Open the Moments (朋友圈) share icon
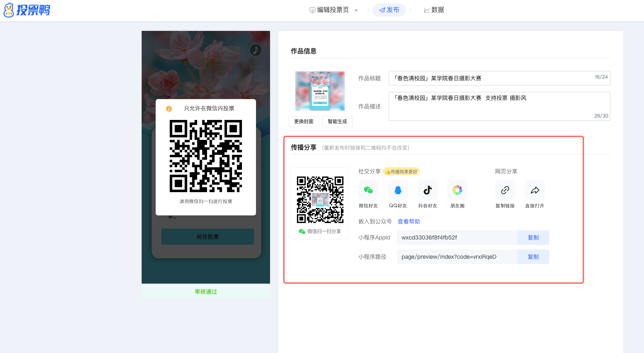The height and width of the screenshot is (353, 644). point(457,190)
